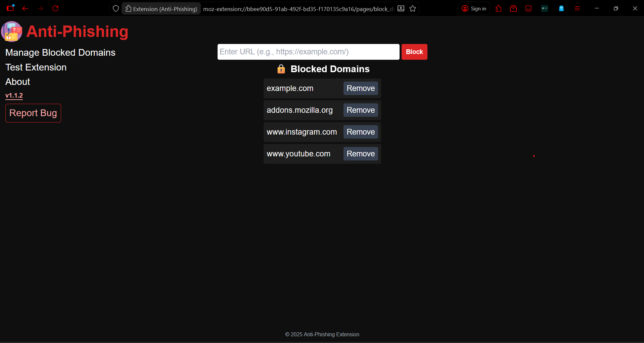
Task: Click the Anti-Phishing logo image
Action: 12,32
